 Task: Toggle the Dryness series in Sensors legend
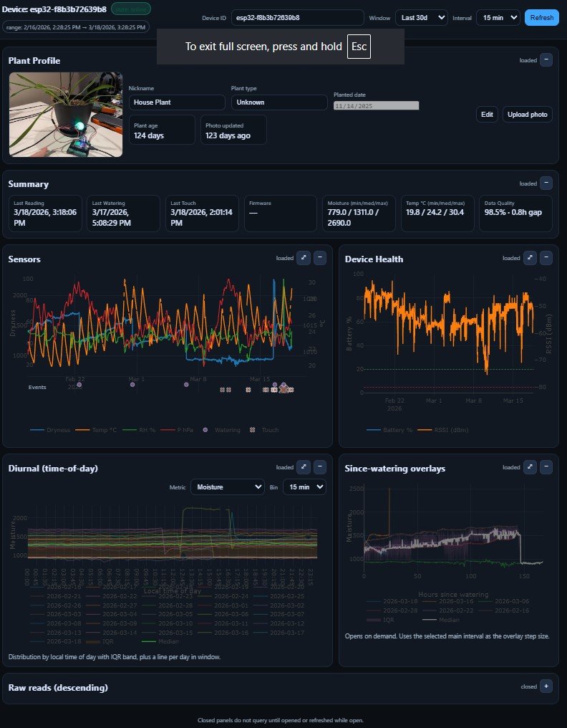pyautogui.click(x=50, y=430)
